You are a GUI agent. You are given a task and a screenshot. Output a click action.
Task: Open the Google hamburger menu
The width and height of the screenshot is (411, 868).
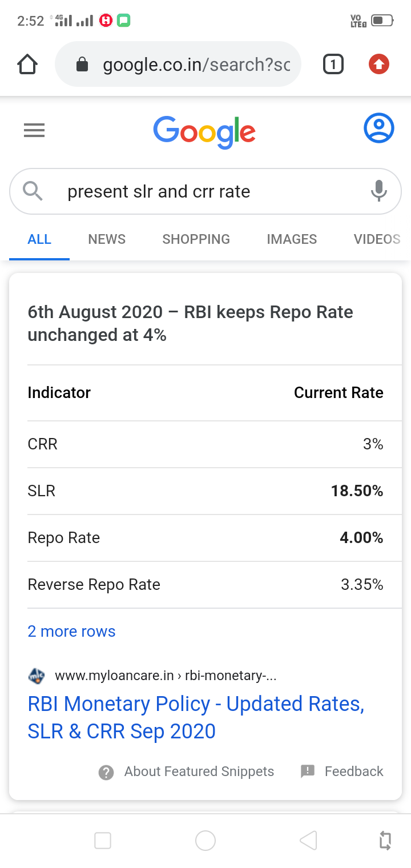(34, 131)
